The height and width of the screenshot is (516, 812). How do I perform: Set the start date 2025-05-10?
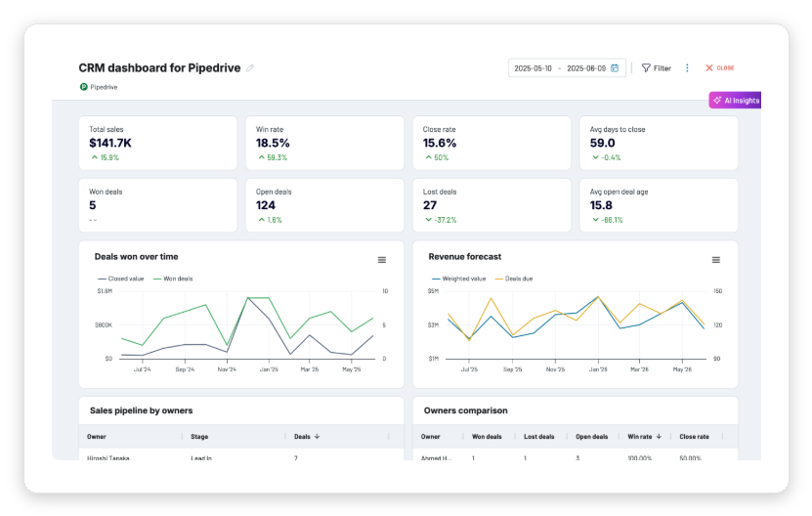(x=533, y=68)
